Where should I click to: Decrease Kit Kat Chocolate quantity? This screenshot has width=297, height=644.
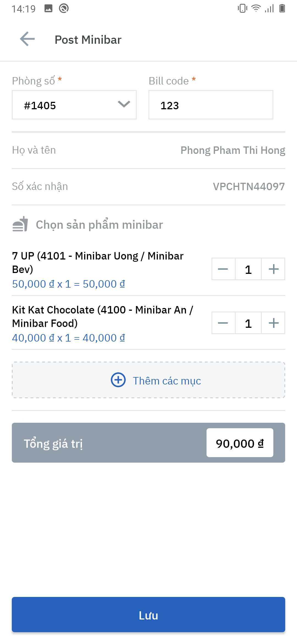click(223, 323)
